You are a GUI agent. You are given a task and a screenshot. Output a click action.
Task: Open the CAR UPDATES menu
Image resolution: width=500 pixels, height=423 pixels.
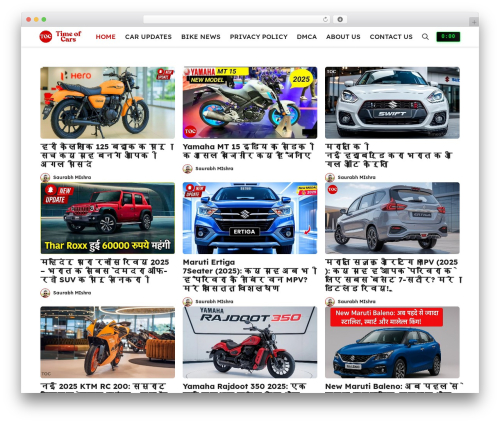(148, 37)
